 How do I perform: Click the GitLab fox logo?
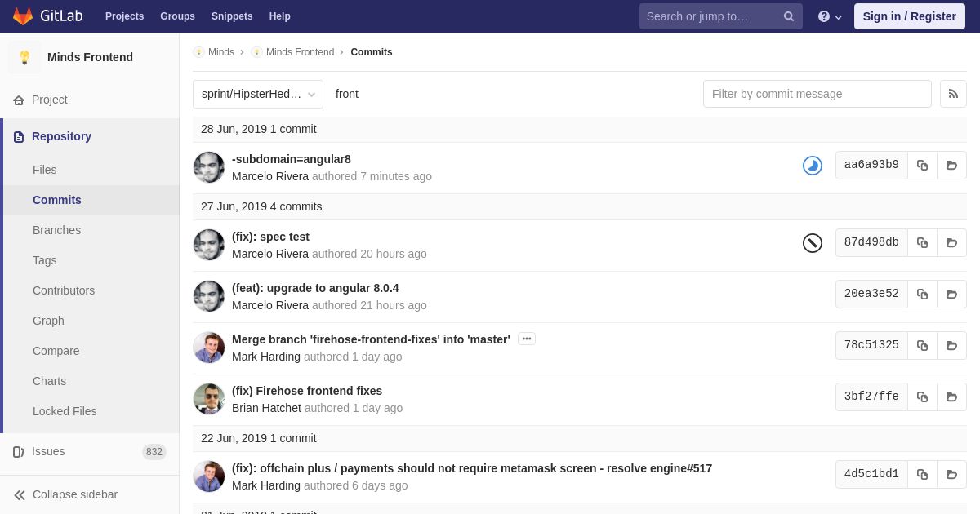[23, 16]
